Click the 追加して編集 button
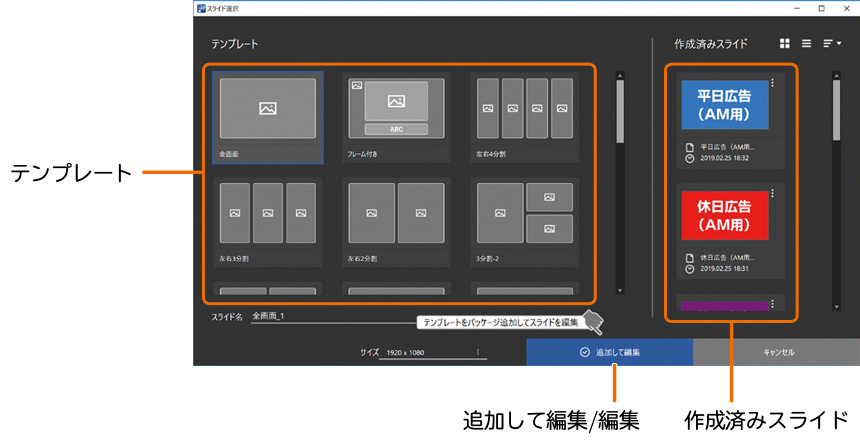 [x=609, y=352]
